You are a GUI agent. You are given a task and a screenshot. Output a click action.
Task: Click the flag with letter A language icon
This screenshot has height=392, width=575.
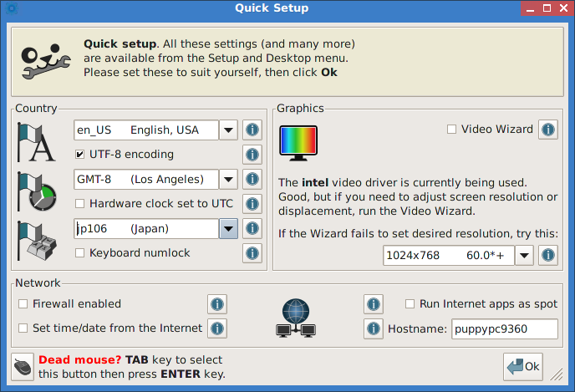pyautogui.click(x=36, y=143)
